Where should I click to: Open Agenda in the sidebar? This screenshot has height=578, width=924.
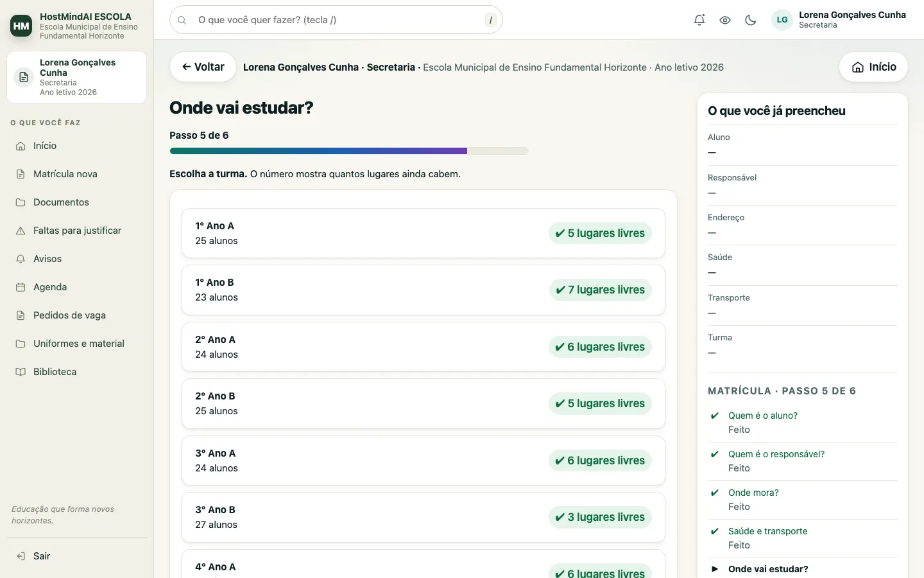(77, 287)
